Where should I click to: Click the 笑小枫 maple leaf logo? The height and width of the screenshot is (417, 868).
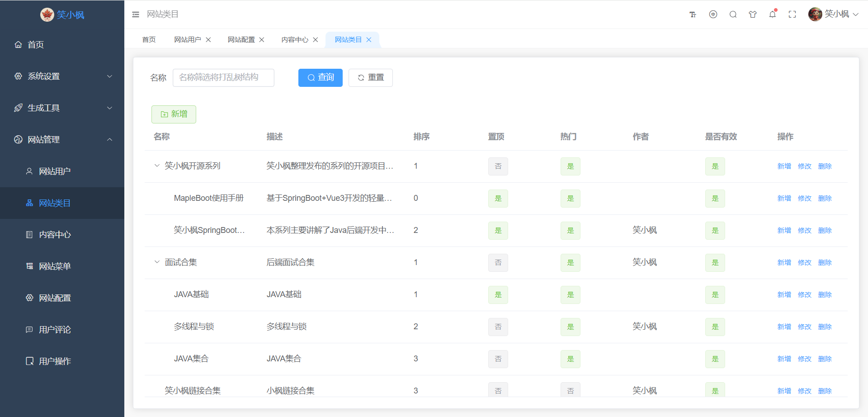coord(47,14)
